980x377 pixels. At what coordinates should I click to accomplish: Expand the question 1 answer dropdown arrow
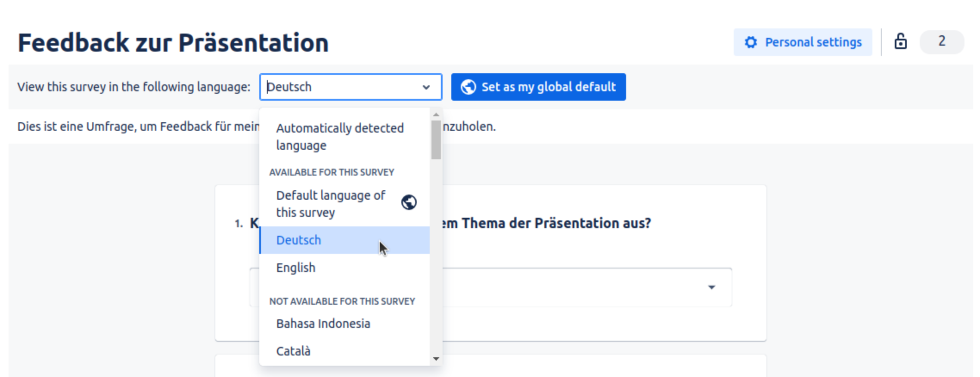(711, 287)
